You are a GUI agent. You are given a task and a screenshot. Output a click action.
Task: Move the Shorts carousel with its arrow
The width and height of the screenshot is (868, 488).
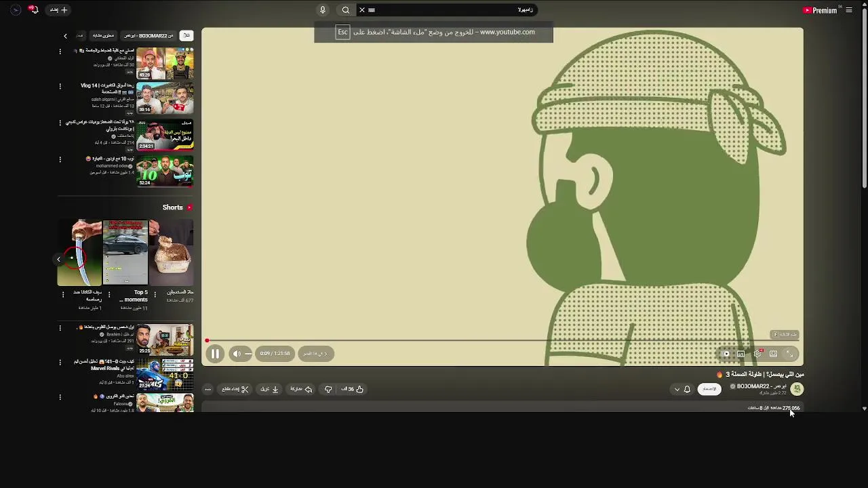(x=58, y=259)
